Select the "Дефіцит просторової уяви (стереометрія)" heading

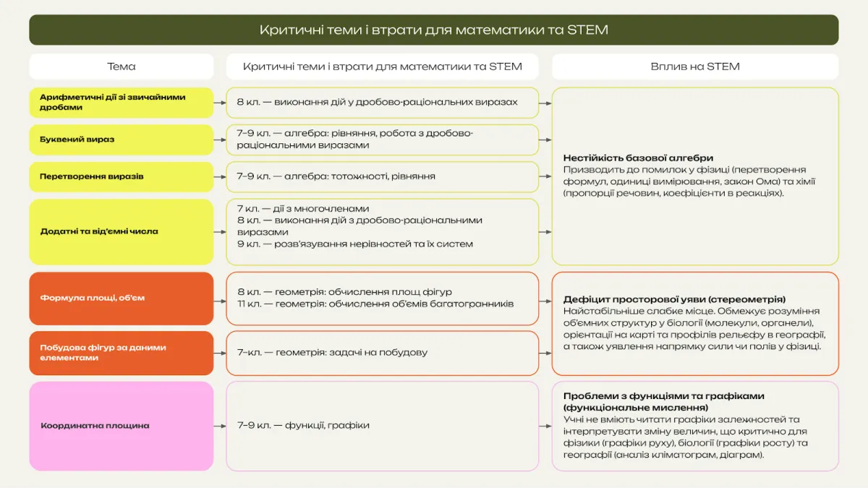tap(674, 299)
